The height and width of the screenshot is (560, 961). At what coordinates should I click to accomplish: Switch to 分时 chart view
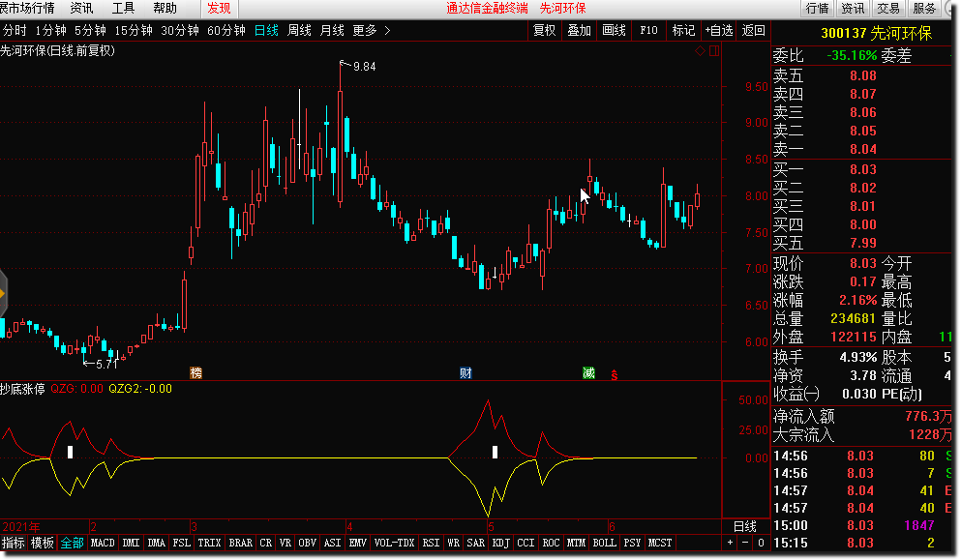pyautogui.click(x=15, y=30)
